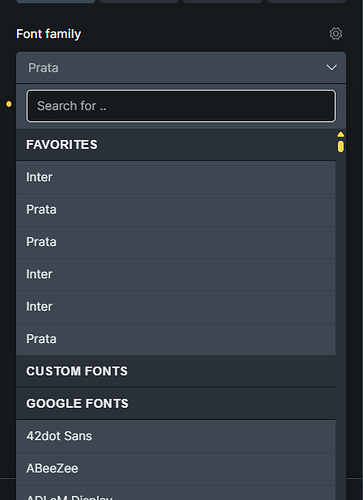
Task: Click the scrollbar up arrow
Action: 340,134
